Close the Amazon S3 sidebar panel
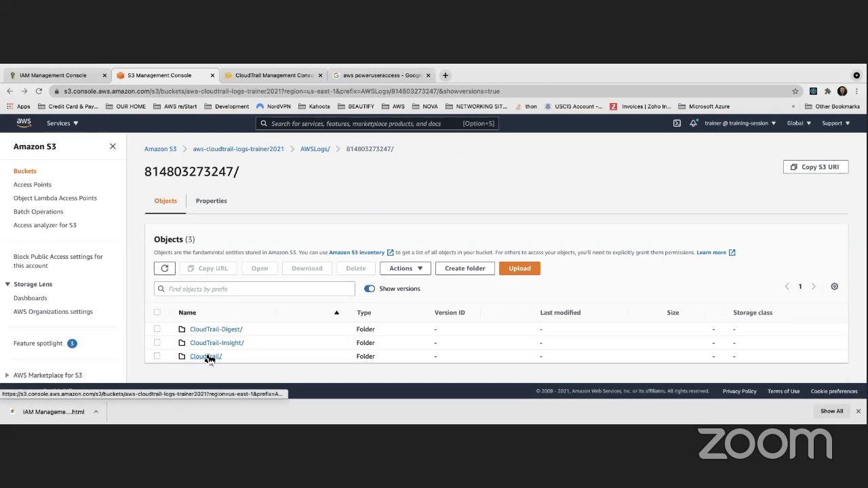 point(113,146)
